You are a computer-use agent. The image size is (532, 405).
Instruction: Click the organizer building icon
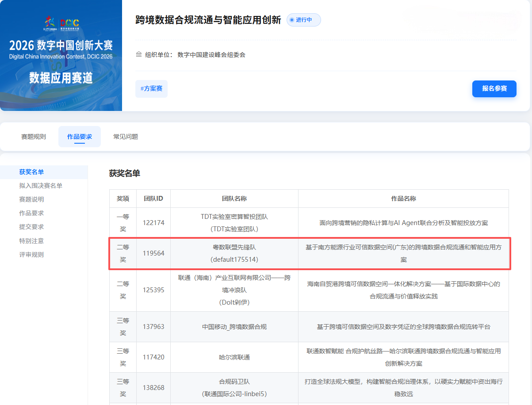[x=139, y=55]
